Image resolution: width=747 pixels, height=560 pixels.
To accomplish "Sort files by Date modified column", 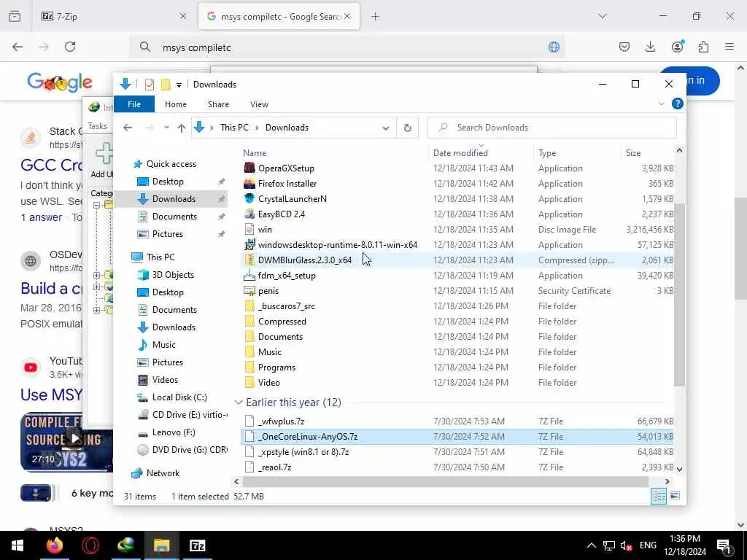I will [460, 153].
